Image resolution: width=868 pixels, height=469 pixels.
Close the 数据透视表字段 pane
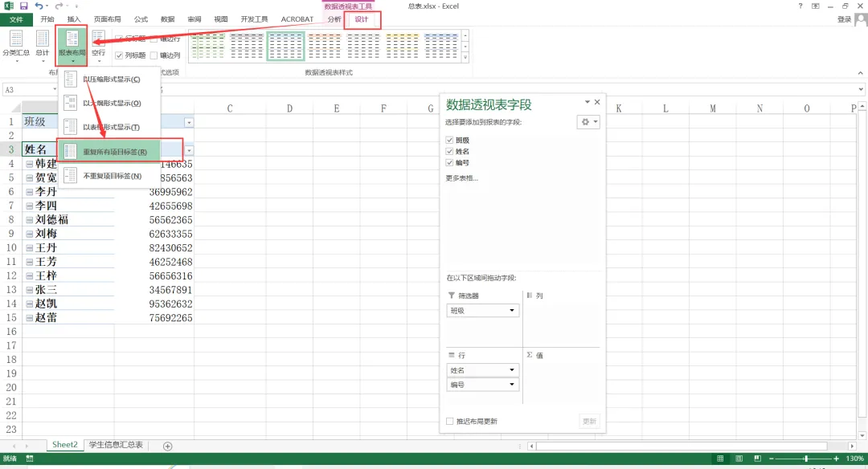pyautogui.click(x=597, y=102)
